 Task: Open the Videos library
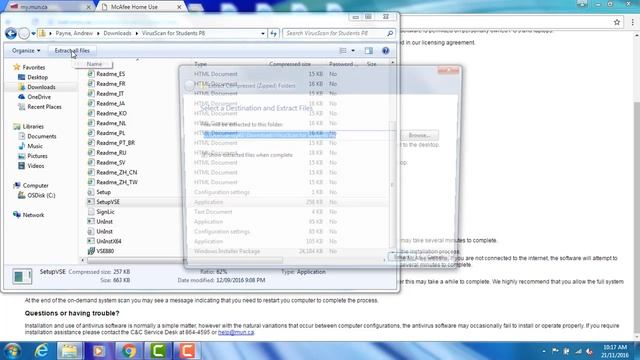tap(36, 166)
